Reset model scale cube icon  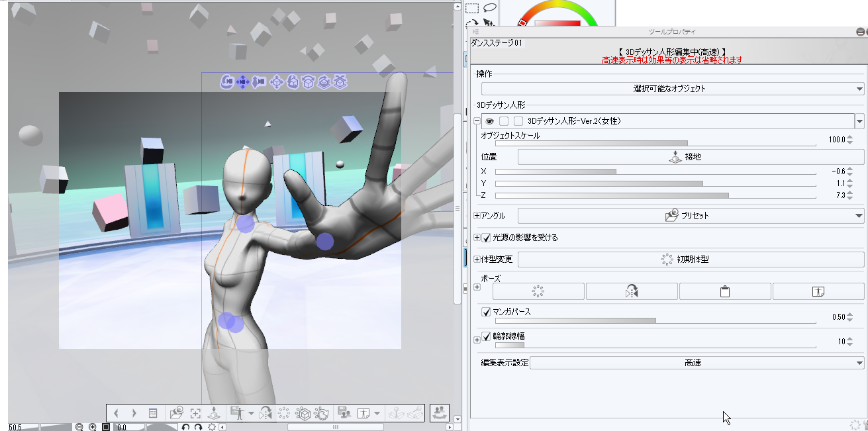[x=303, y=412]
